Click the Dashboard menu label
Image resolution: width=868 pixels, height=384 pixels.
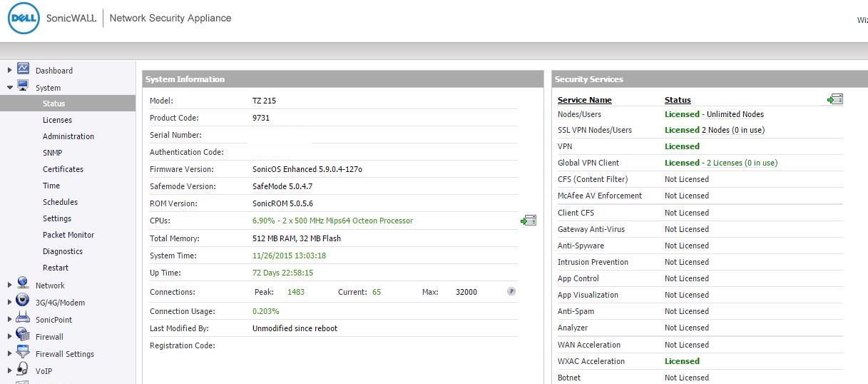54,71
